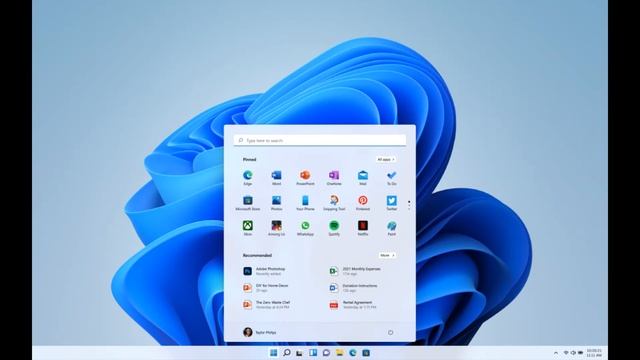This screenshot has width=640, height=360.
Task: Launch the Xbox pinned app
Action: (x=248, y=228)
